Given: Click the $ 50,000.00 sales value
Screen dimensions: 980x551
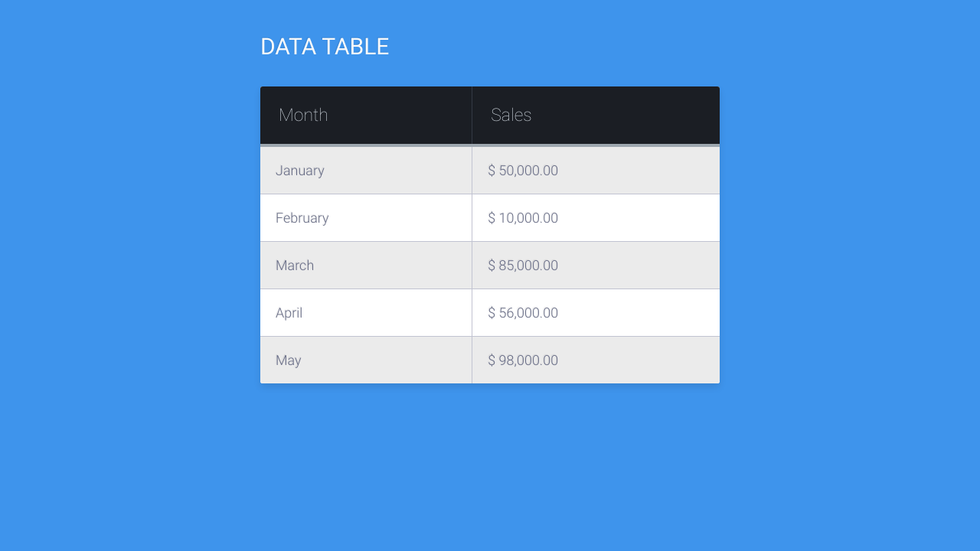Looking at the screenshot, I should [523, 170].
